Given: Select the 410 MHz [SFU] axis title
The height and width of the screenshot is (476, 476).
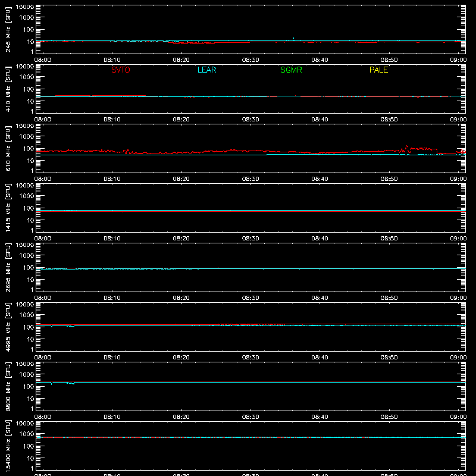Looking at the screenshot, I should pos(8,89).
